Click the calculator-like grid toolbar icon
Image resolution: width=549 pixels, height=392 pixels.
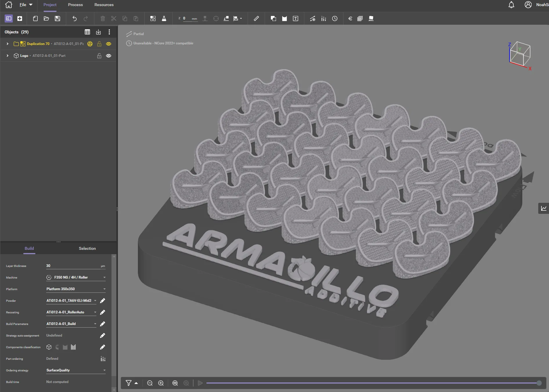(x=360, y=19)
